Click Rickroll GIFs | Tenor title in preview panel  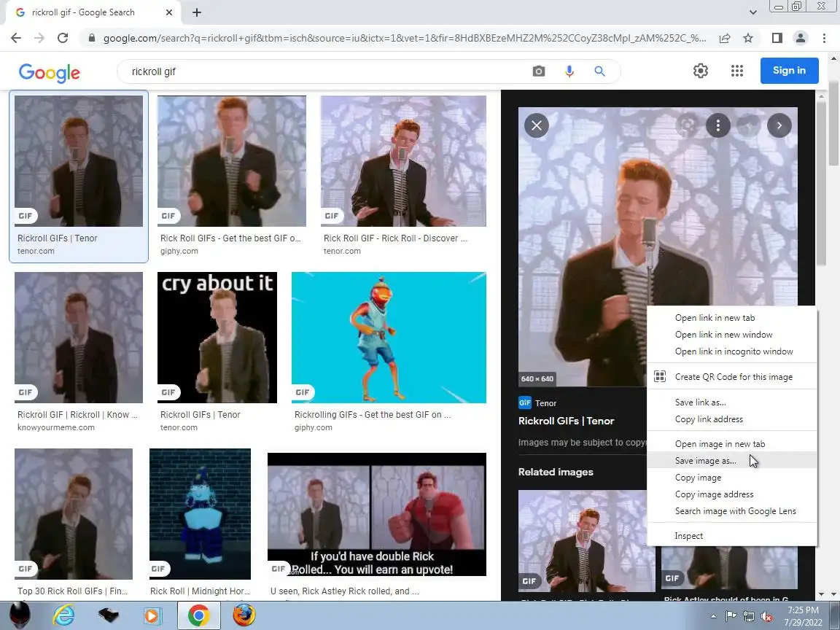(x=567, y=421)
